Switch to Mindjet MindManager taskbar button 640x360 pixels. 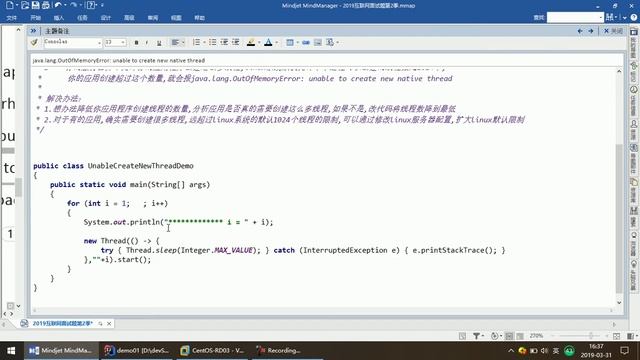point(61,351)
